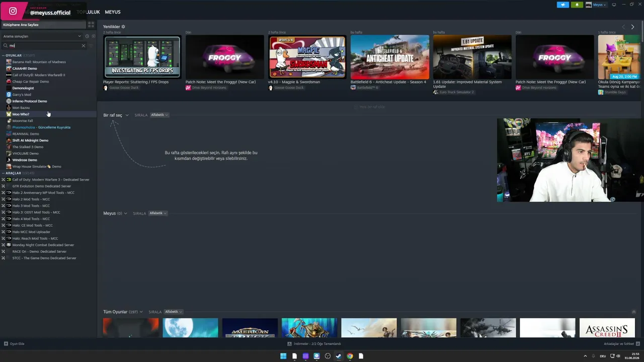This screenshot has width=644, height=362.
Task: Open Magpie & Swordsman v4.10 news thumbnail
Action: (x=307, y=57)
